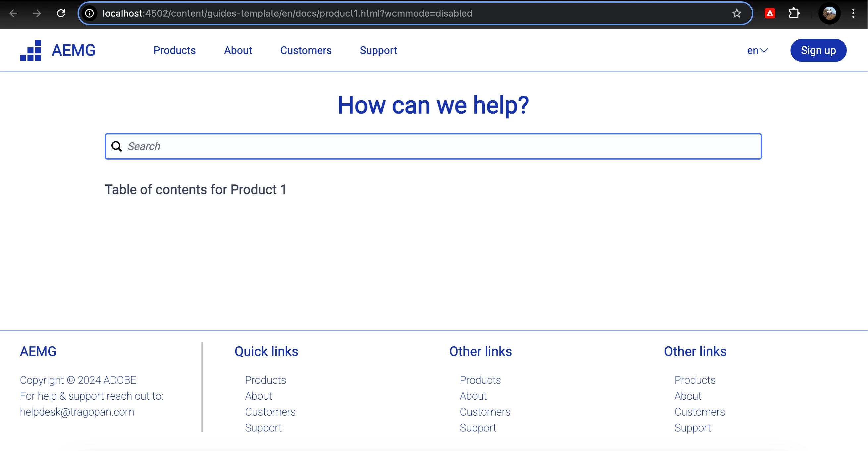
Task: Open Products in top navigation
Action: 174,50
